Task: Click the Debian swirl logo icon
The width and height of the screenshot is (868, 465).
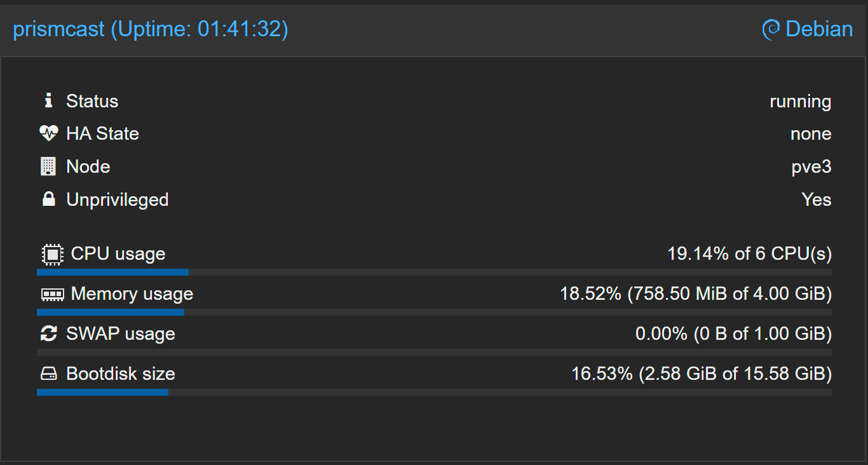Action: click(x=771, y=29)
